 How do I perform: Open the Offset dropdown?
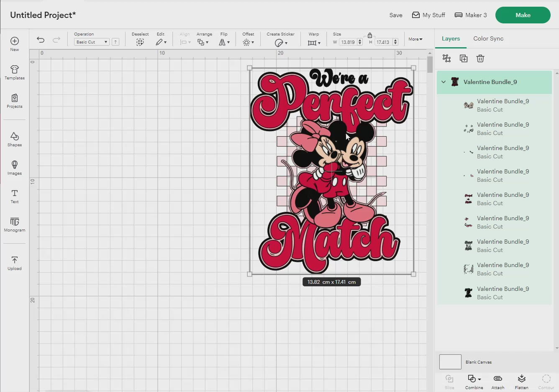tap(248, 42)
